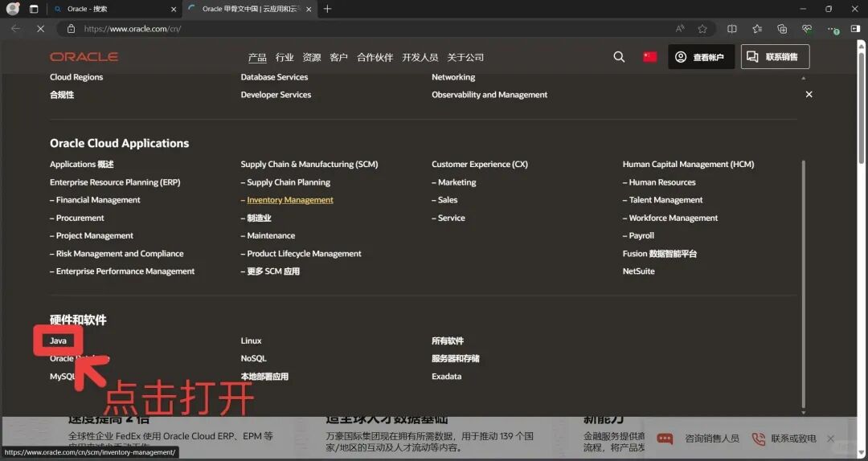The image size is (868, 461).
Task: Open the 本地部署应用 link
Action: 264,377
